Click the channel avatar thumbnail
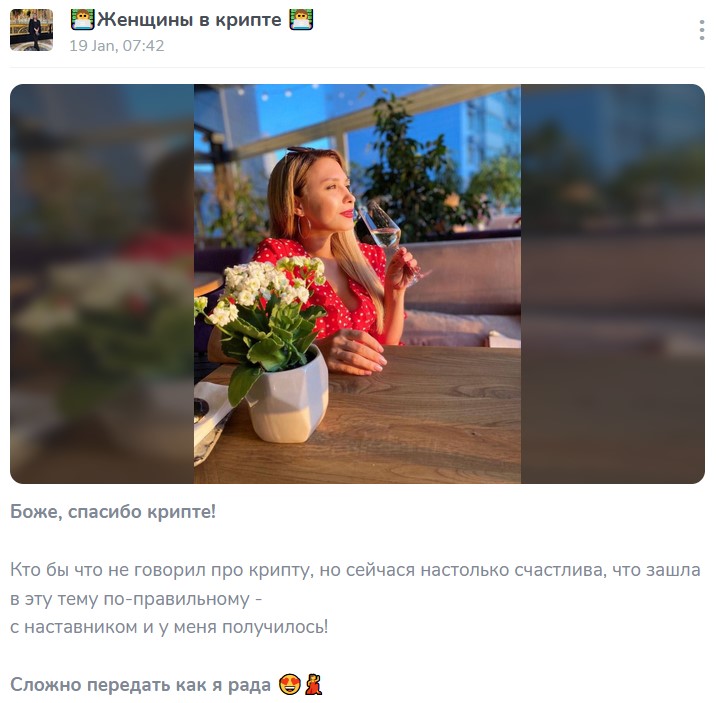The width and height of the screenshot is (718, 703). tap(32, 30)
